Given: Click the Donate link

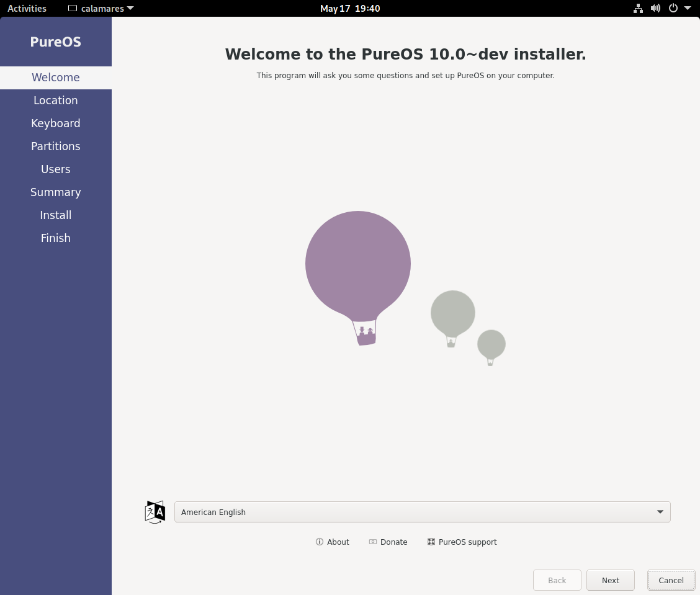Looking at the screenshot, I should point(393,542).
